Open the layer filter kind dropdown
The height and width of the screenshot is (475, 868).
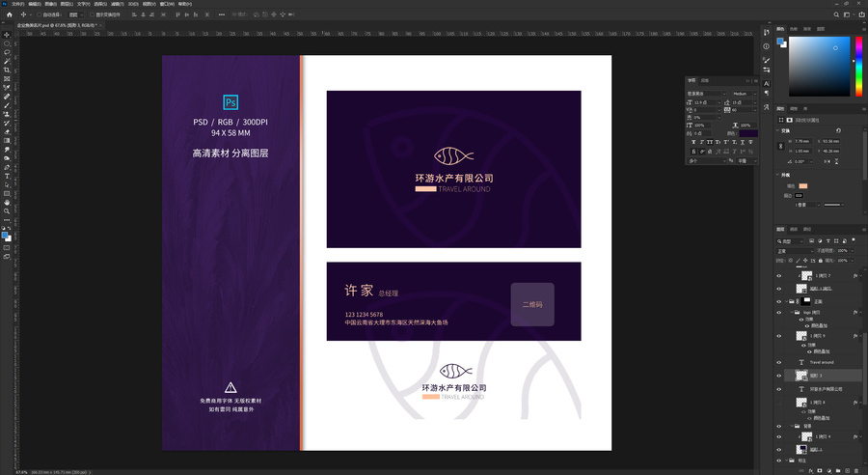point(790,241)
